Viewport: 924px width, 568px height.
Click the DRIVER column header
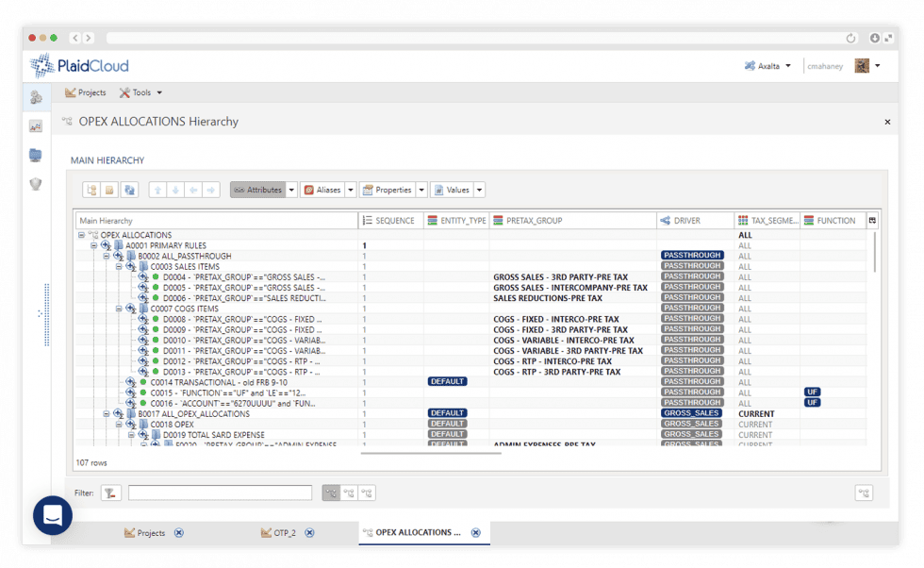(x=695, y=221)
